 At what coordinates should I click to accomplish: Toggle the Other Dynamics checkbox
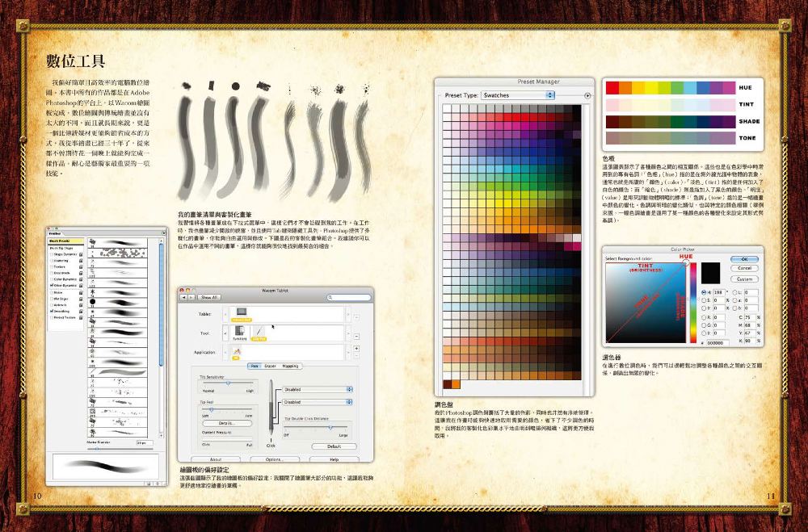[52, 285]
